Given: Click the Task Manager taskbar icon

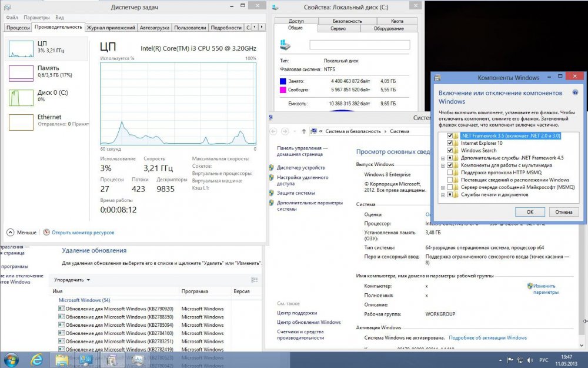Looking at the screenshot, I should [x=138, y=360].
